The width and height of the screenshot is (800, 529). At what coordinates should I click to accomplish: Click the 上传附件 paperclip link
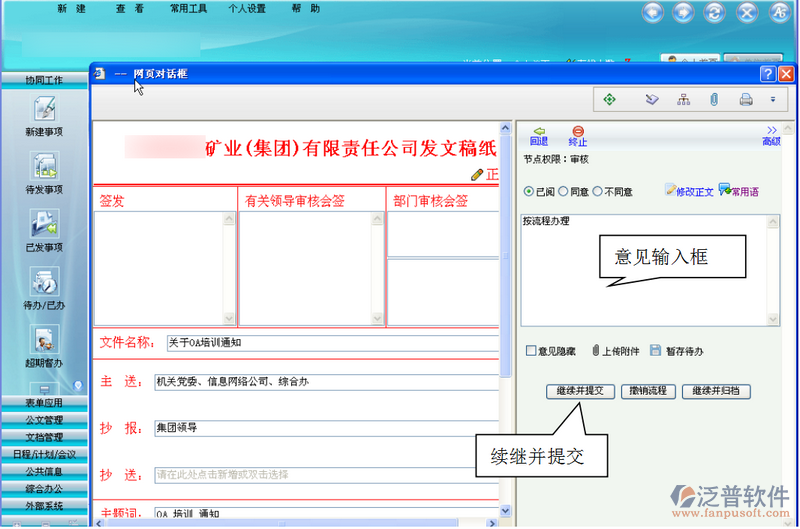[616, 351]
